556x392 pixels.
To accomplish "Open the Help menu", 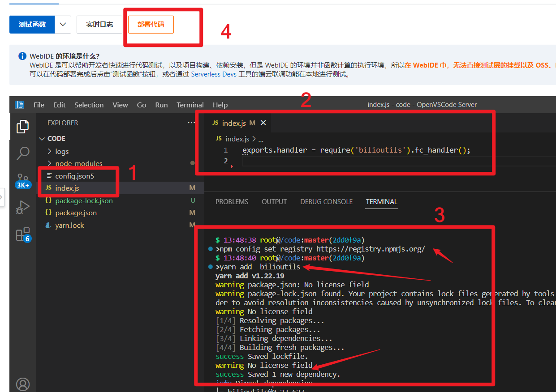I will [x=220, y=105].
